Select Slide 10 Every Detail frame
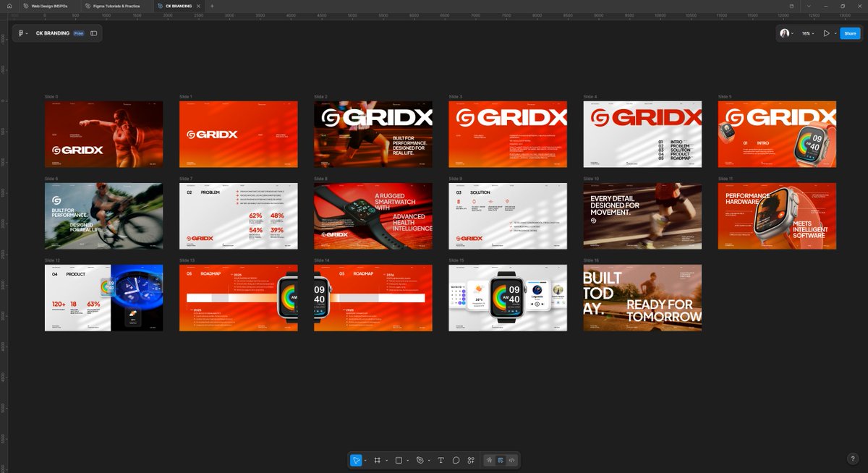The width and height of the screenshot is (868, 473). coord(642,216)
